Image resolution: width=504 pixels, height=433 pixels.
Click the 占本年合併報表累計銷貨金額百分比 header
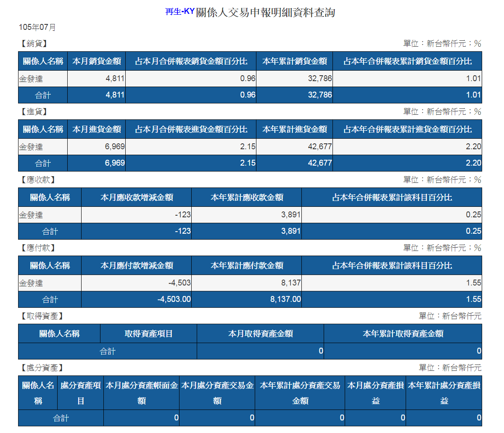pyautogui.click(x=407, y=61)
